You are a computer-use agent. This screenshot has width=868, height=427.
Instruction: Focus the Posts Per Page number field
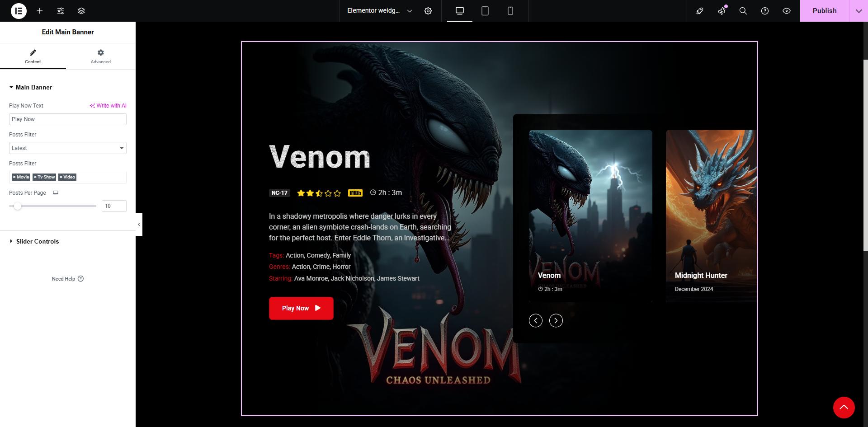(114, 206)
